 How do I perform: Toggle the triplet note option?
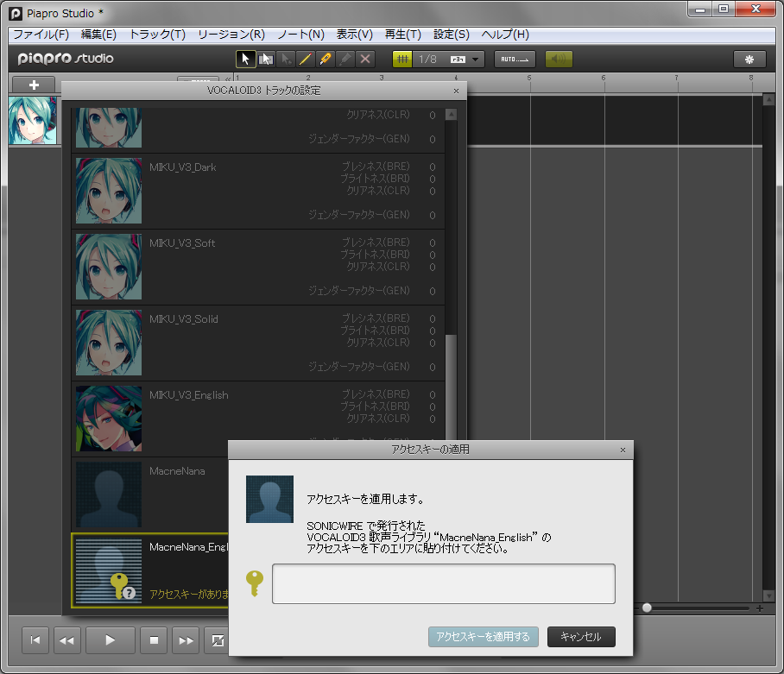click(458, 60)
